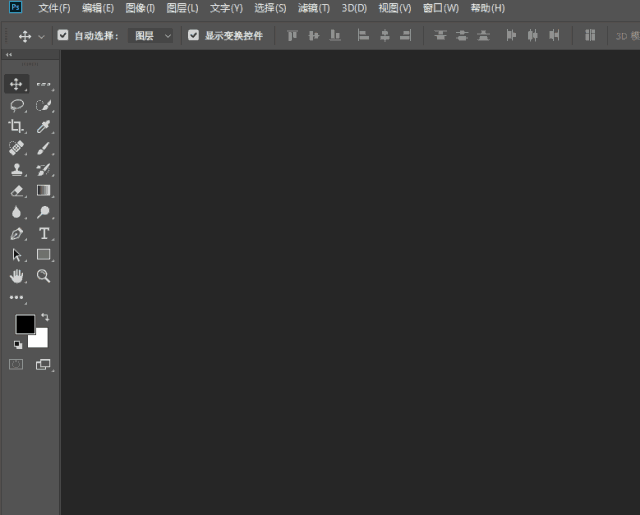Select the Pen tool
Viewport: 640px width, 515px height.
(x=17, y=234)
